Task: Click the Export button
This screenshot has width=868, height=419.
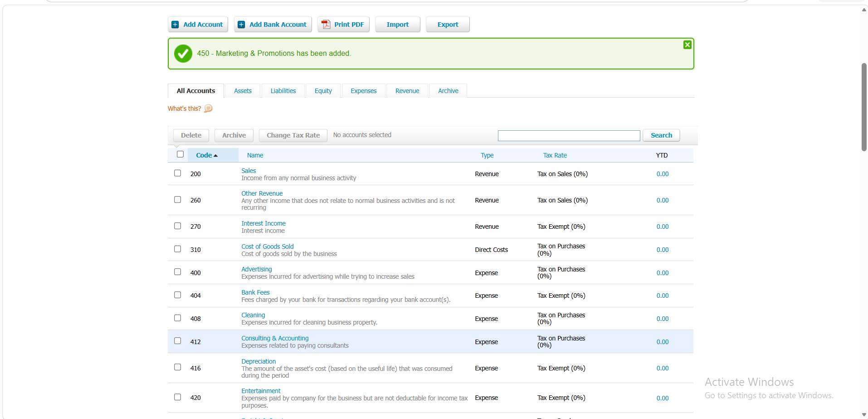Action: [x=448, y=25]
